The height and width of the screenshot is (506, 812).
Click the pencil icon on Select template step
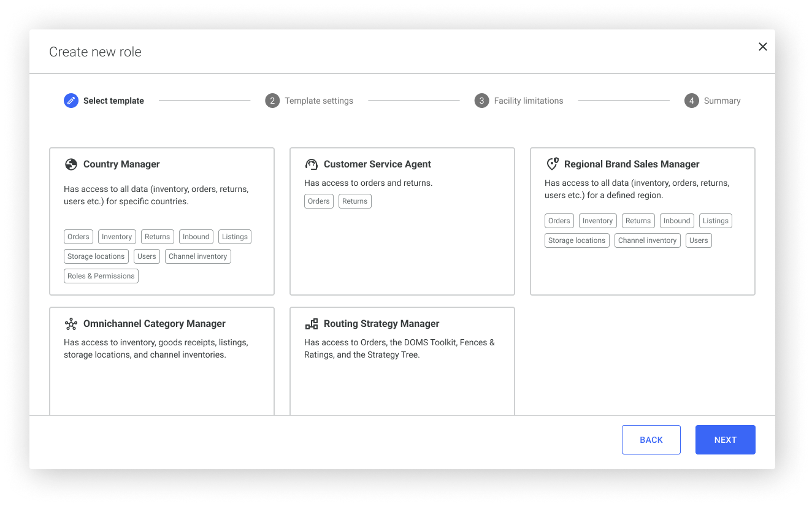point(71,101)
